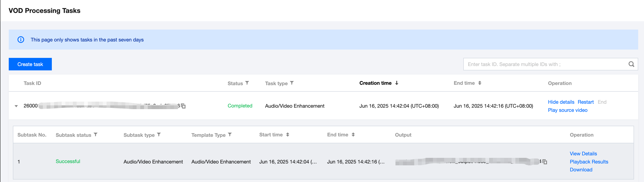The image size is (644, 182).
Task: Open the Template Type filter
Action: [230, 135]
